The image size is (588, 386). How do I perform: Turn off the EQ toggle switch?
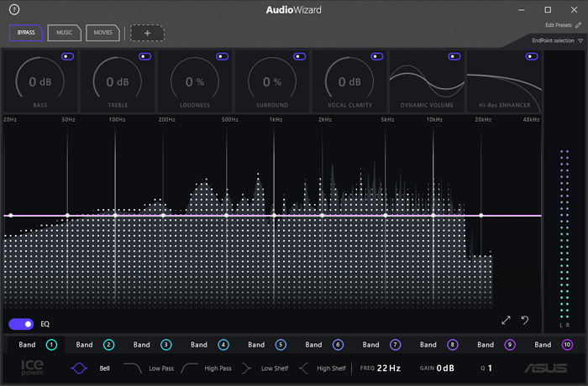coord(21,324)
